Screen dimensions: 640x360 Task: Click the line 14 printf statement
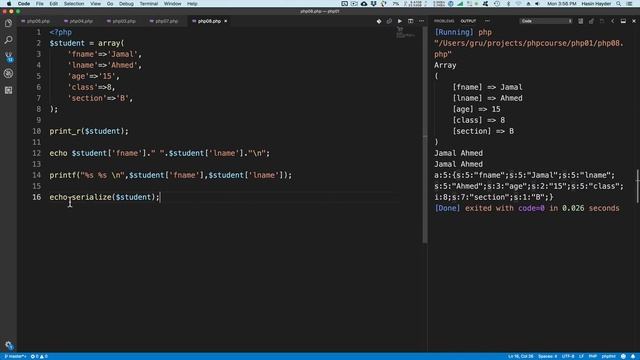click(171, 175)
